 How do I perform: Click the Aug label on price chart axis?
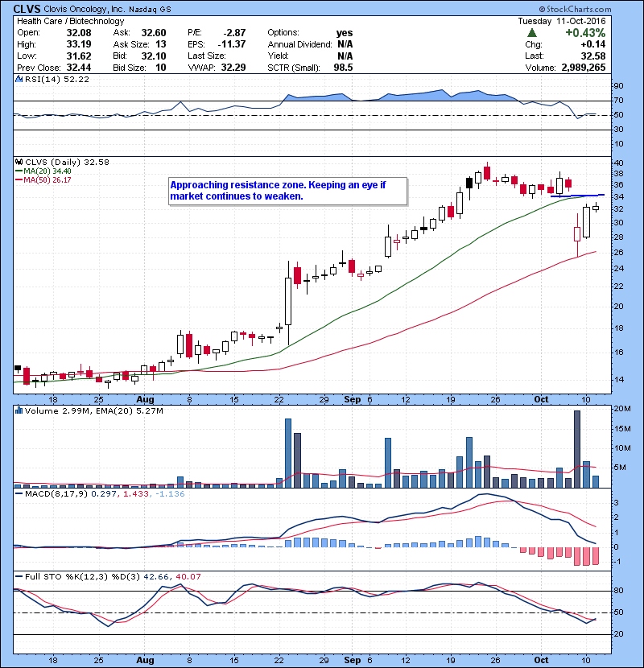146,399
